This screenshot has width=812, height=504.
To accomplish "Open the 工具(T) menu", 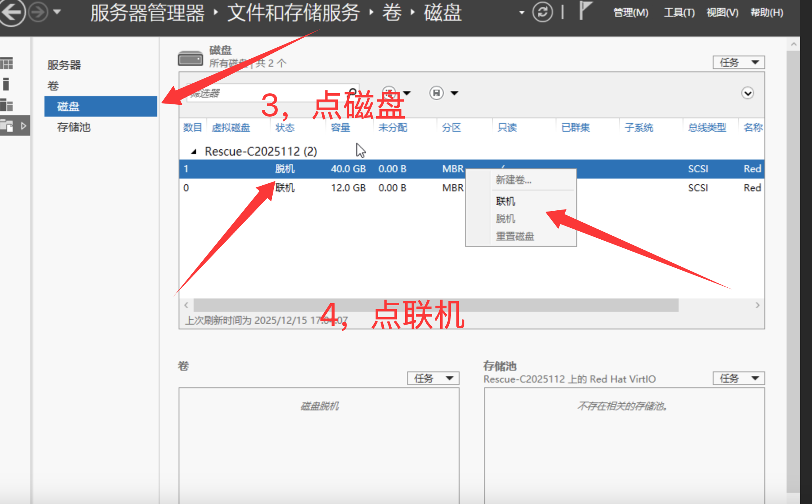I will [x=679, y=13].
